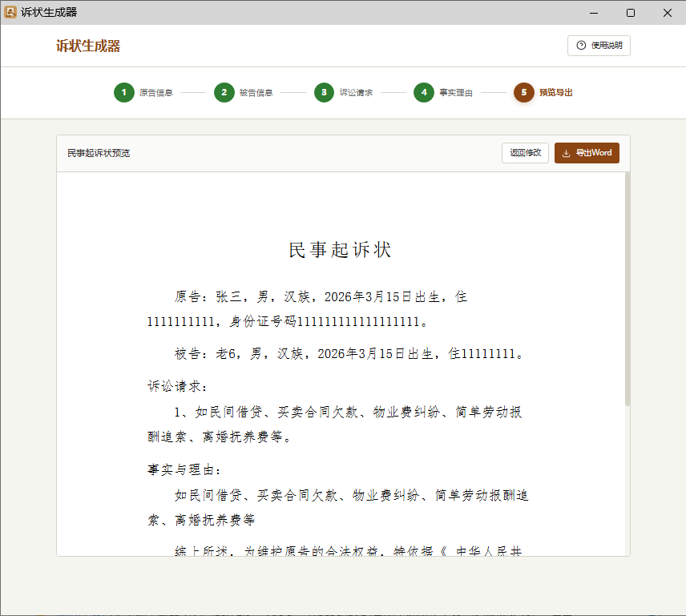Image resolution: width=686 pixels, height=616 pixels.
Task: Click step circle 4 for 事实理由
Action: click(424, 92)
